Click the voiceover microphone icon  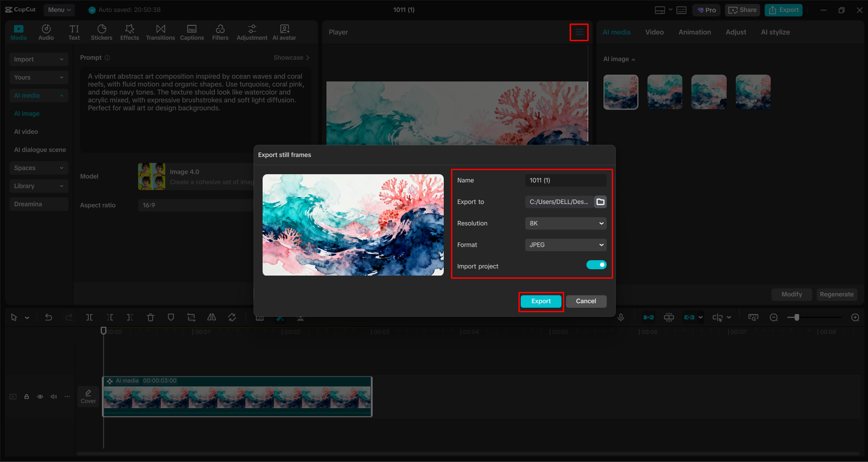pos(621,317)
